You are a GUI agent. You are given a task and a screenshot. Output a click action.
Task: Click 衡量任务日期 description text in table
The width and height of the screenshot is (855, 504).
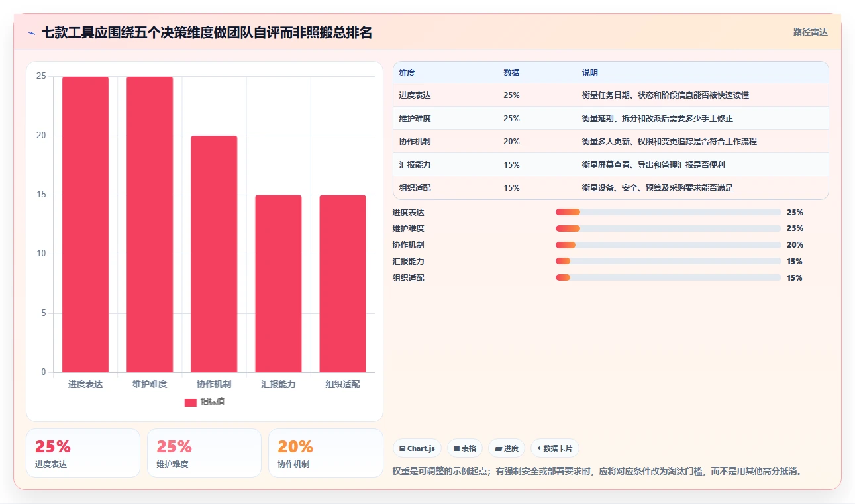(x=665, y=95)
